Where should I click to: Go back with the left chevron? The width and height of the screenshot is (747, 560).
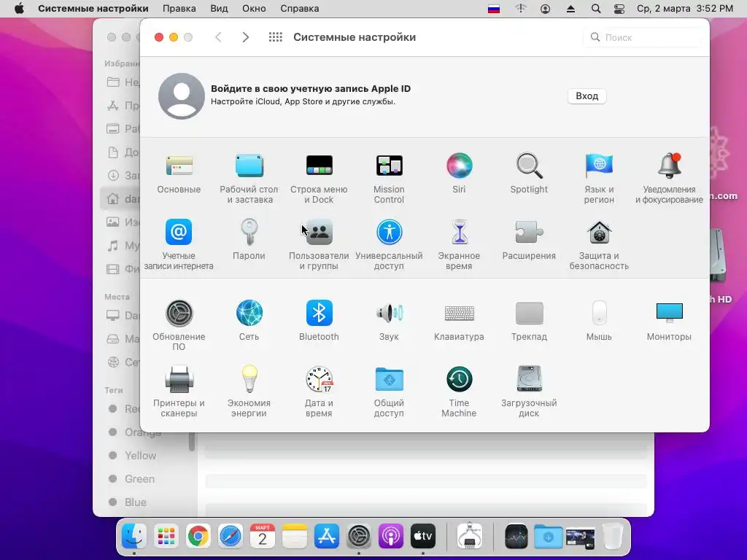point(218,37)
